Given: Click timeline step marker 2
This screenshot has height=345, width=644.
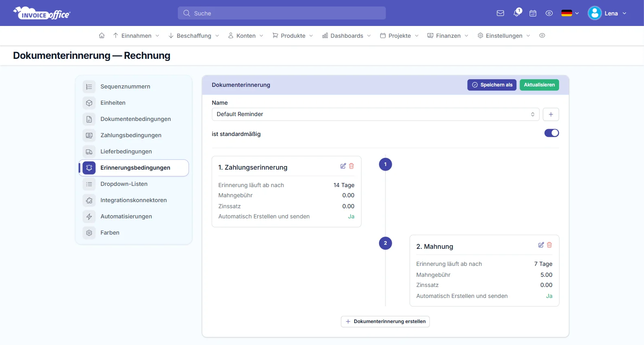Looking at the screenshot, I should [x=385, y=243].
